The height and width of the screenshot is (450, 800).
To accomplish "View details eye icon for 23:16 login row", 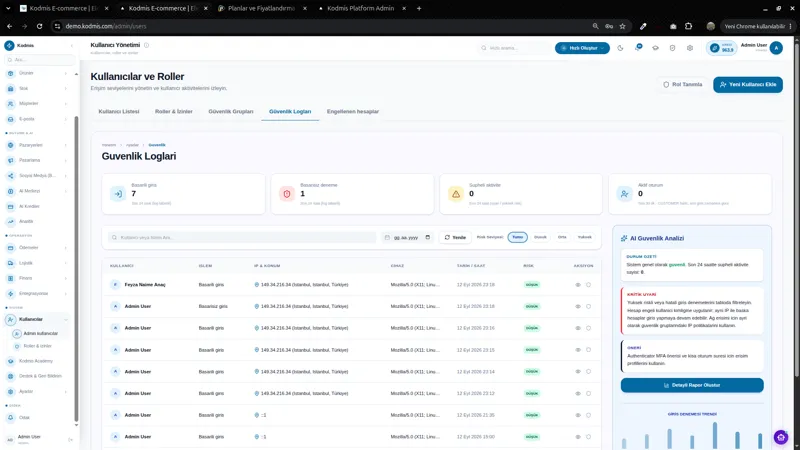I will pos(578,328).
